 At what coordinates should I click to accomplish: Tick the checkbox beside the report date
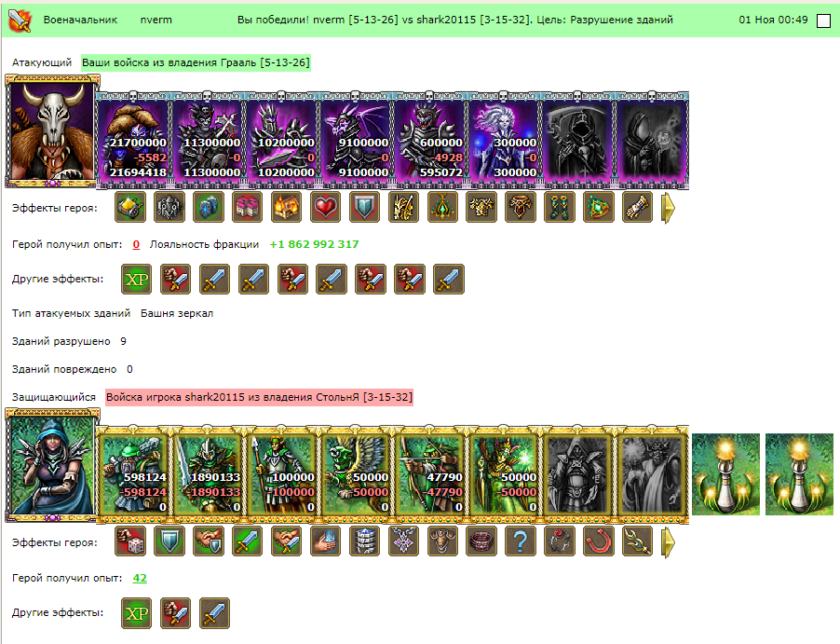(823, 21)
